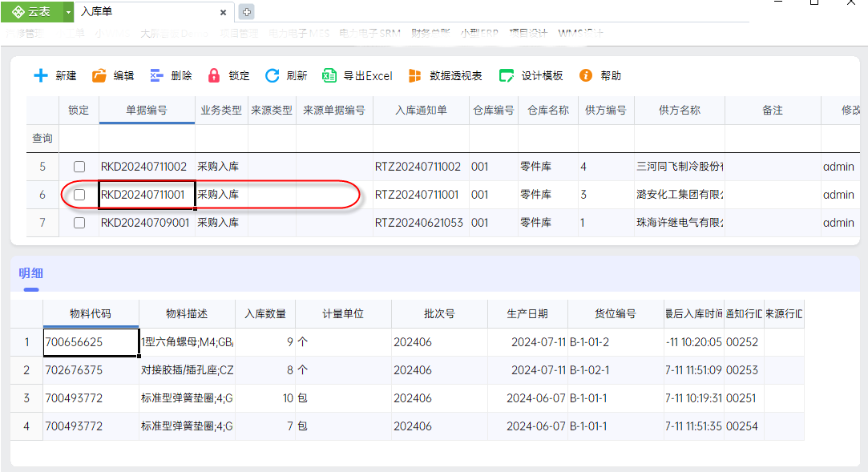Click the 导出Excel export icon
868x472 pixels.
(x=329, y=76)
